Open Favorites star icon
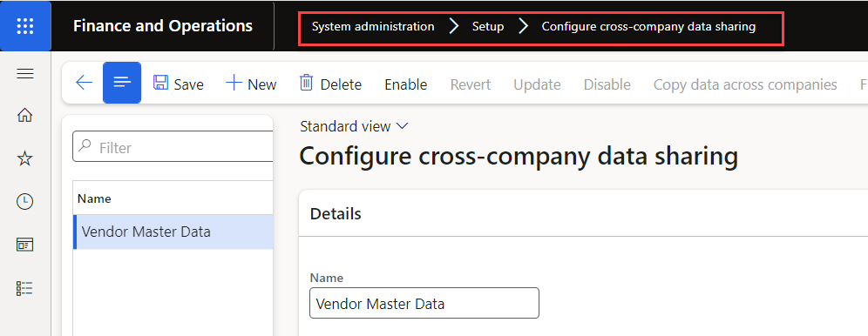 coord(25,159)
